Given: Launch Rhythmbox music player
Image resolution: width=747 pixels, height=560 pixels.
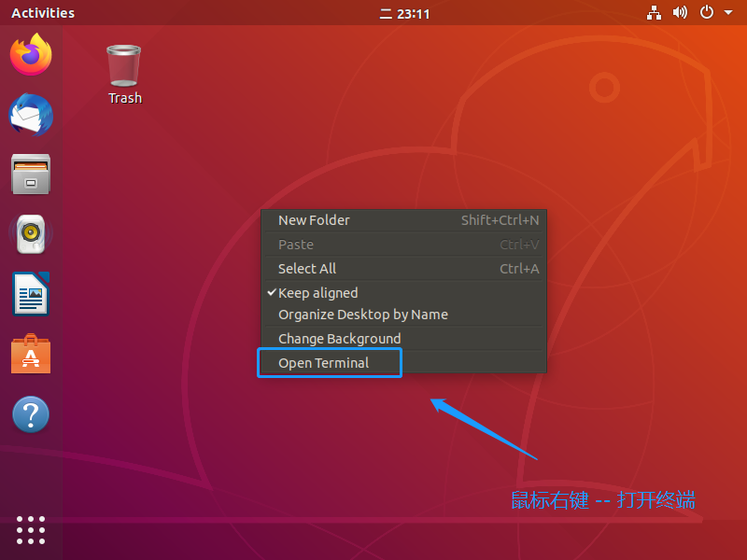Looking at the screenshot, I should (31, 234).
